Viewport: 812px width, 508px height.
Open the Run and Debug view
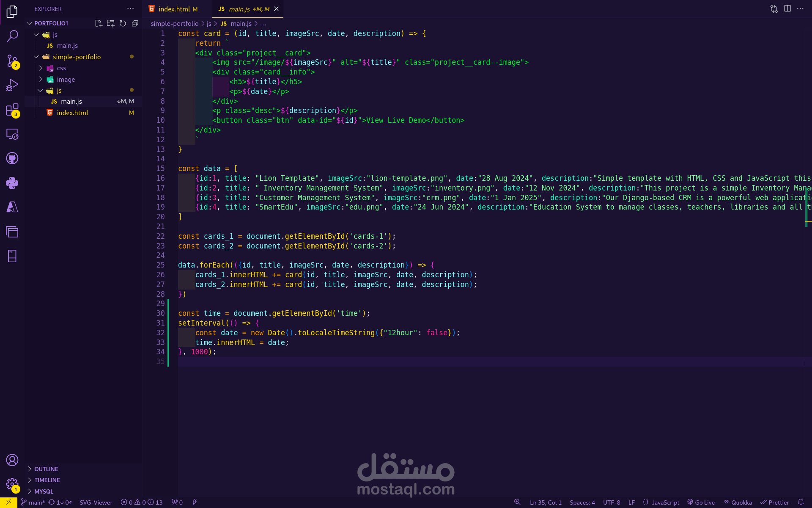pos(12,85)
